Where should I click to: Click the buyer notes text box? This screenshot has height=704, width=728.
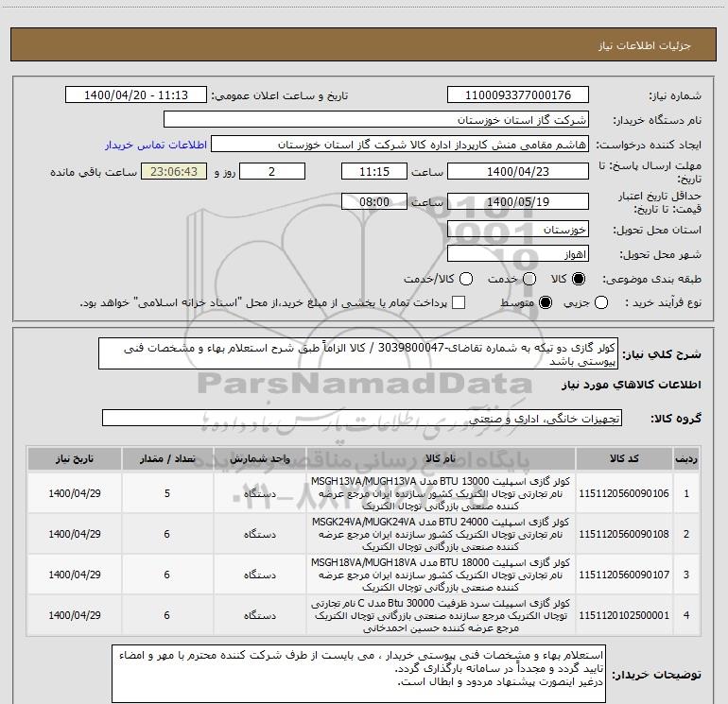click(x=359, y=674)
